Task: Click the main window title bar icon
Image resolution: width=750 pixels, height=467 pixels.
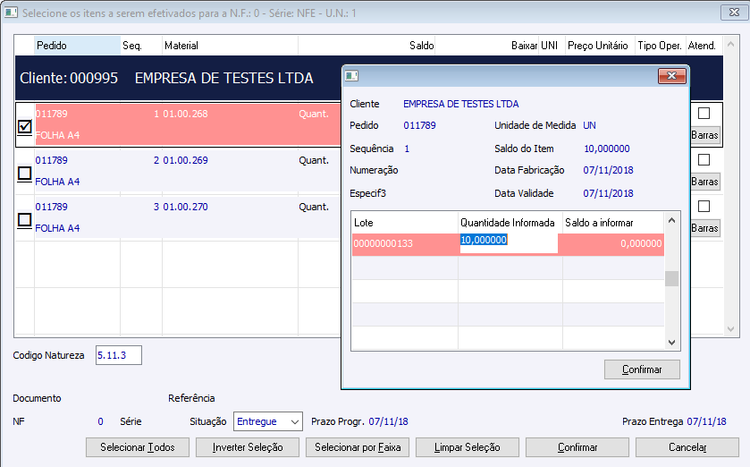Action: (x=11, y=12)
